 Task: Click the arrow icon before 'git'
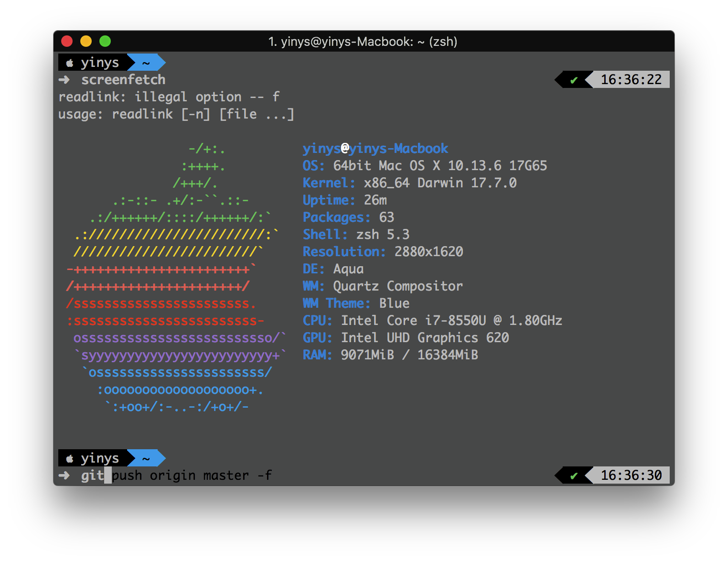point(64,476)
